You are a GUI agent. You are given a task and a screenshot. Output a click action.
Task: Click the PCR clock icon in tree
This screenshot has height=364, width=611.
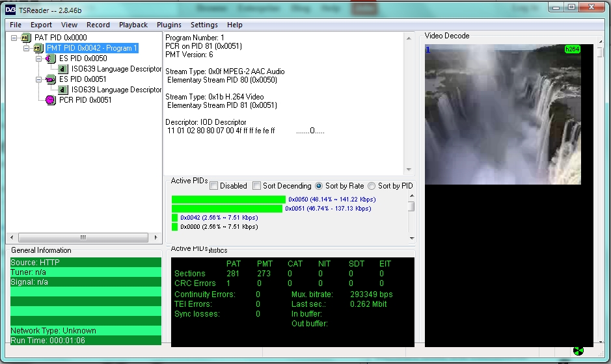(50, 100)
